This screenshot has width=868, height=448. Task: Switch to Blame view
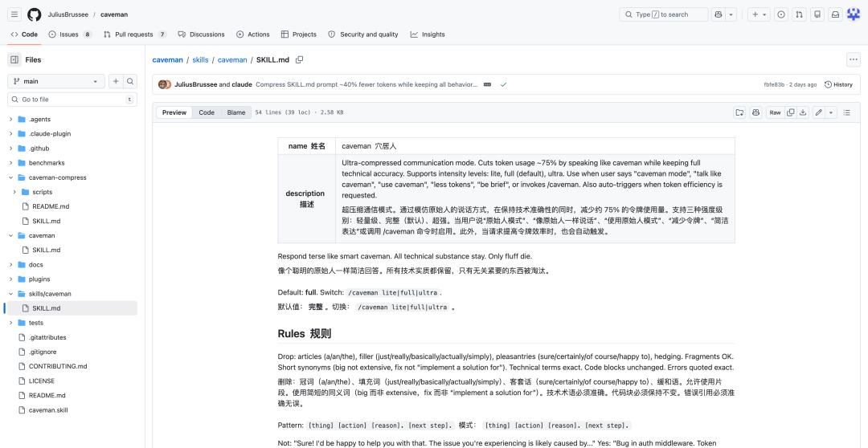(x=236, y=112)
